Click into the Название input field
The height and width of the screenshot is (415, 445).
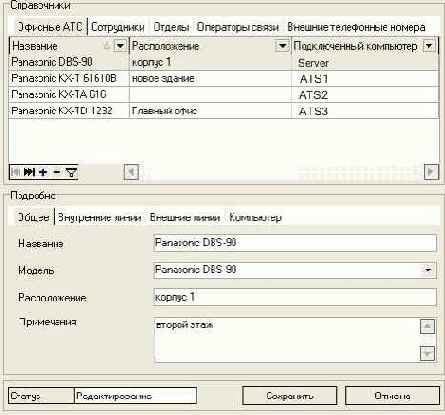pyautogui.click(x=295, y=243)
